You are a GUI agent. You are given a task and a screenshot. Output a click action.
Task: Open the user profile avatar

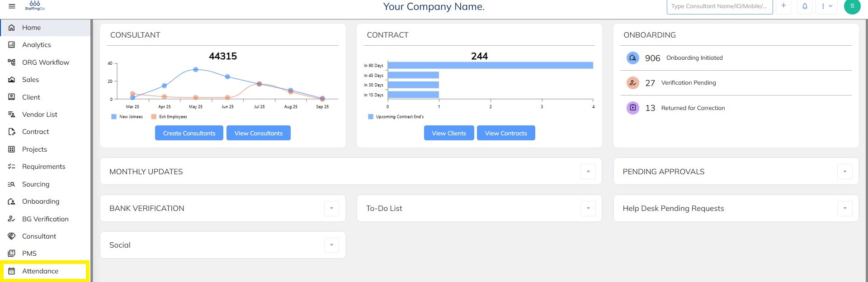(x=852, y=6)
